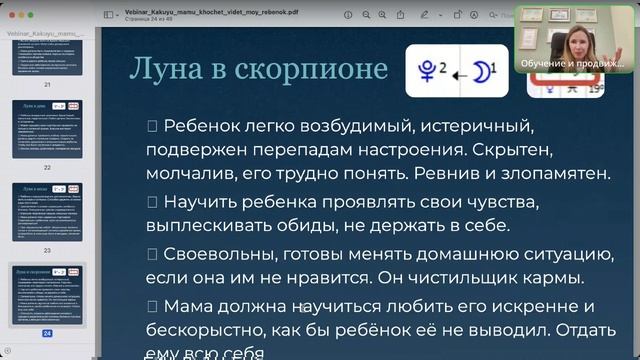Viewport: 640px width, 360px height.
Task: Expand the highlight color dropdown arrow
Action: (x=440, y=15)
